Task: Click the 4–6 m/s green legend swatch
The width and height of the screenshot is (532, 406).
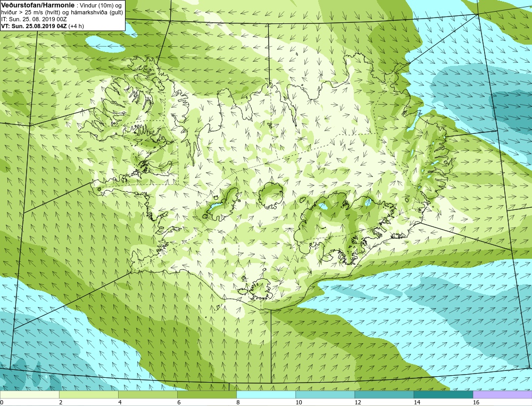Action: tap(147, 394)
